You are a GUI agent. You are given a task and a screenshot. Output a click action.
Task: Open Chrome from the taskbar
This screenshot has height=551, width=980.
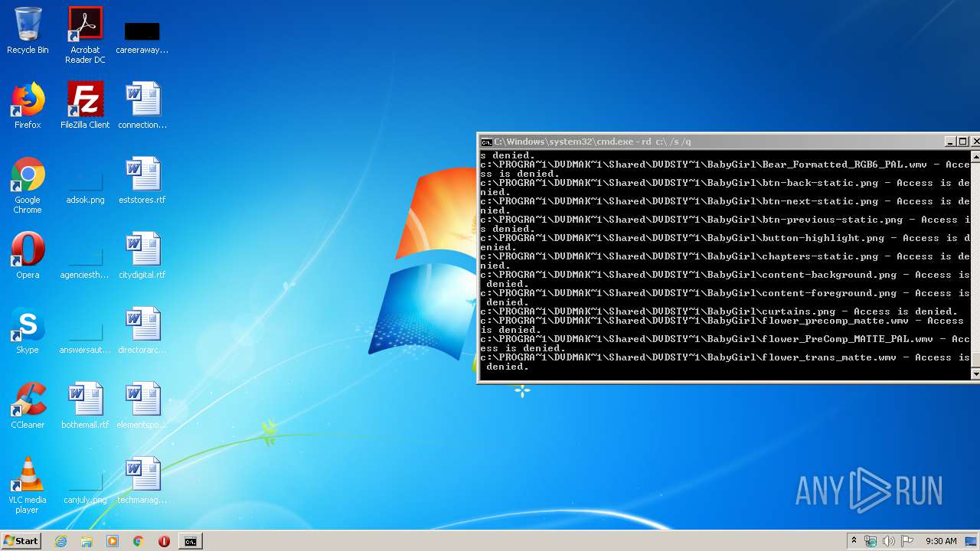[x=139, y=541]
